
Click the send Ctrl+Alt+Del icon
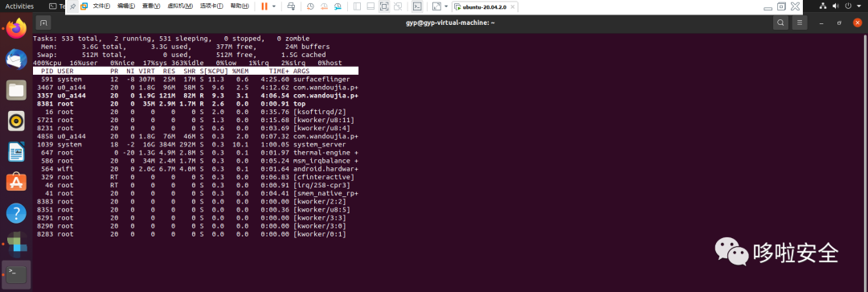point(292,6)
